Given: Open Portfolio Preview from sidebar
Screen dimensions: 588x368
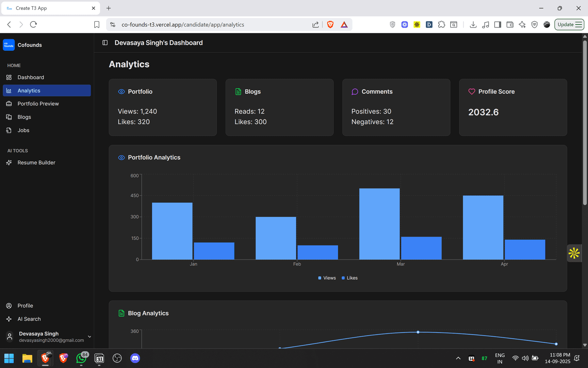Looking at the screenshot, I should pos(38,104).
